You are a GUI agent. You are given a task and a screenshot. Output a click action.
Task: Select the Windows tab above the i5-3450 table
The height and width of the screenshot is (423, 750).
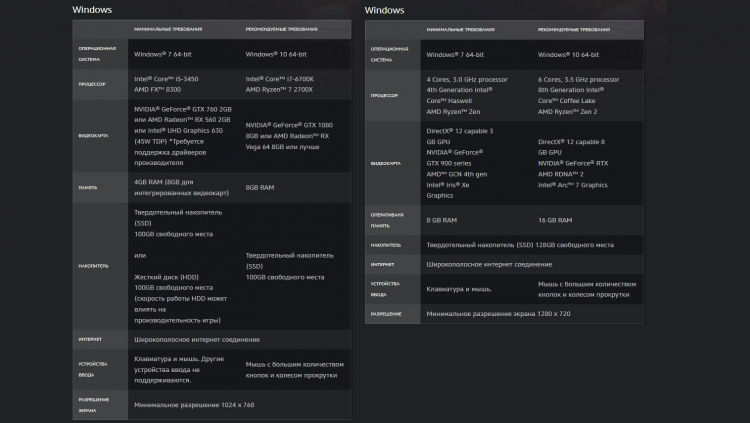pos(92,10)
